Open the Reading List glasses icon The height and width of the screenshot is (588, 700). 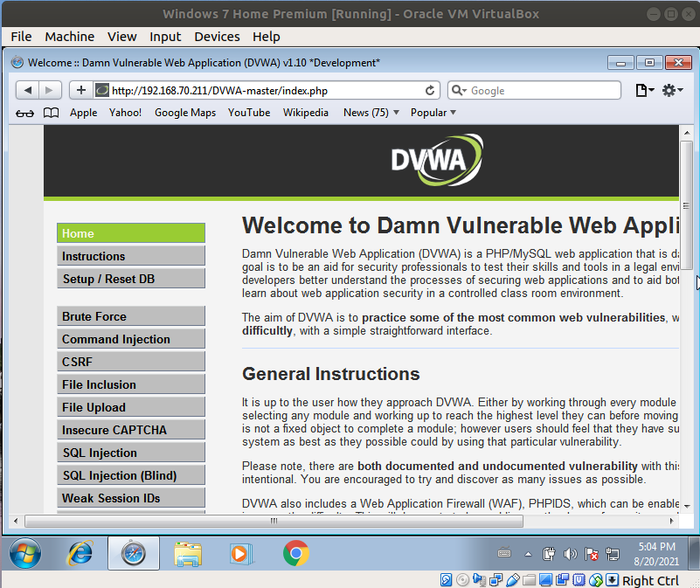(24, 113)
